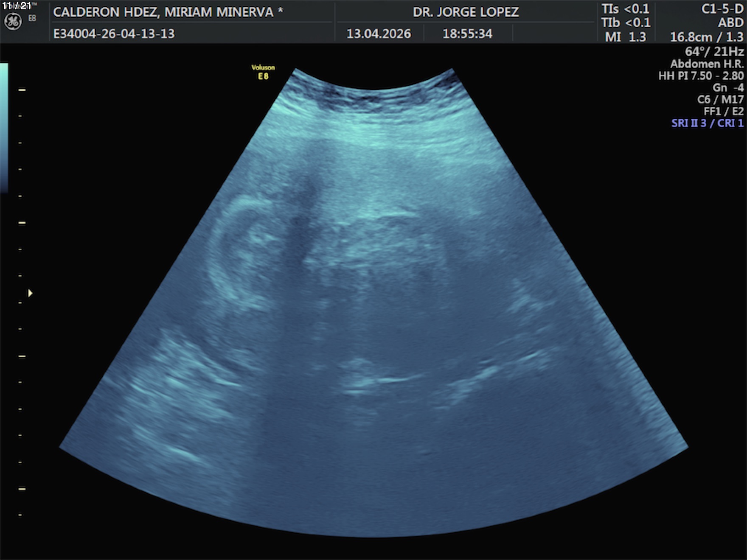Click the gray scale color bar
The width and height of the screenshot is (747, 560).
pyautogui.click(x=4, y=127)
